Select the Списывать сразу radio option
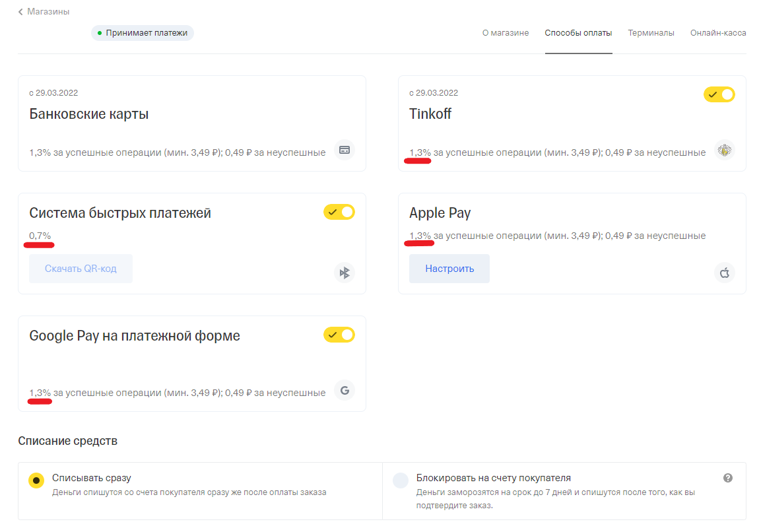Screen dimensions: 759x532 coord(36,480)
